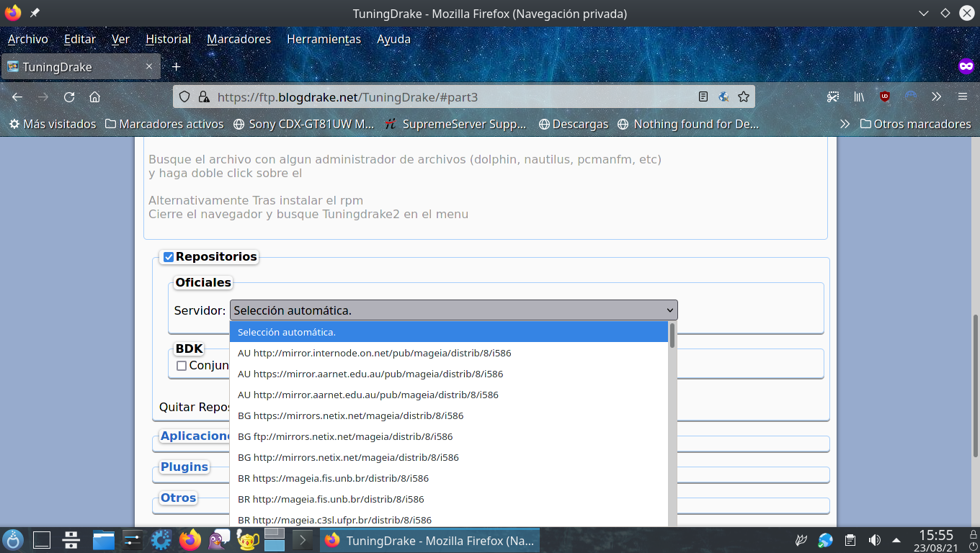Select BR http://mageia.fis.unb.br mirror

tap(449, 499)
